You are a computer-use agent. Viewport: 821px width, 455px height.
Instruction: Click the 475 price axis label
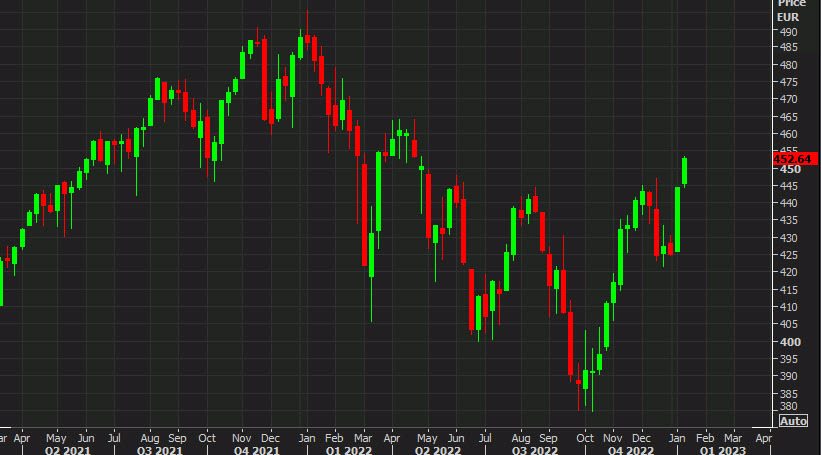[x=789, y=82]
